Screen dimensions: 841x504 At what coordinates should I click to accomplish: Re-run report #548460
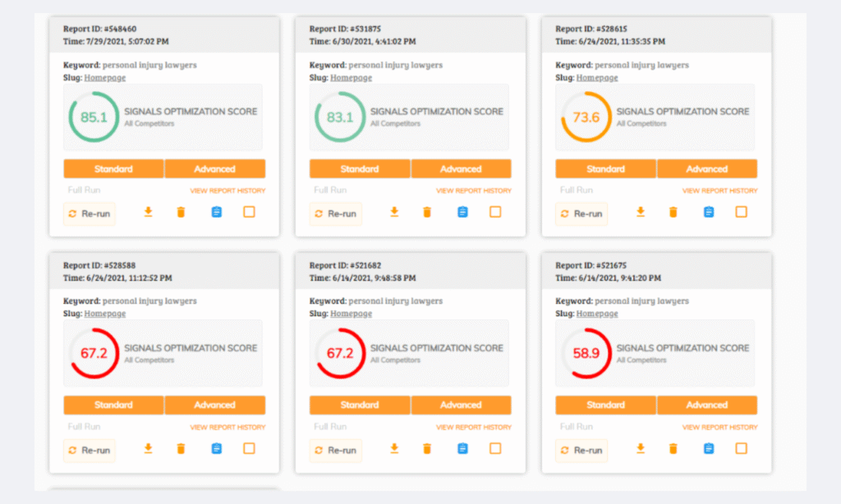pos(90,213)
